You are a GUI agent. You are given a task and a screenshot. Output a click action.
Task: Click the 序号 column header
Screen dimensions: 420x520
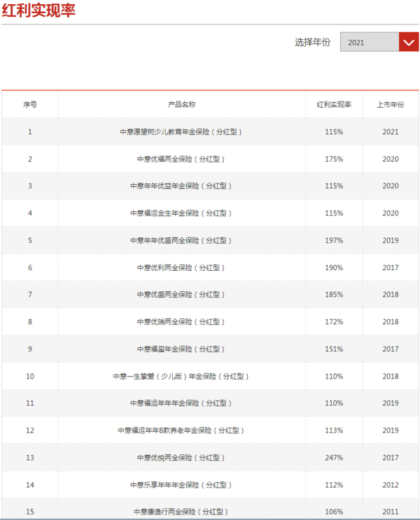[30, 105]
